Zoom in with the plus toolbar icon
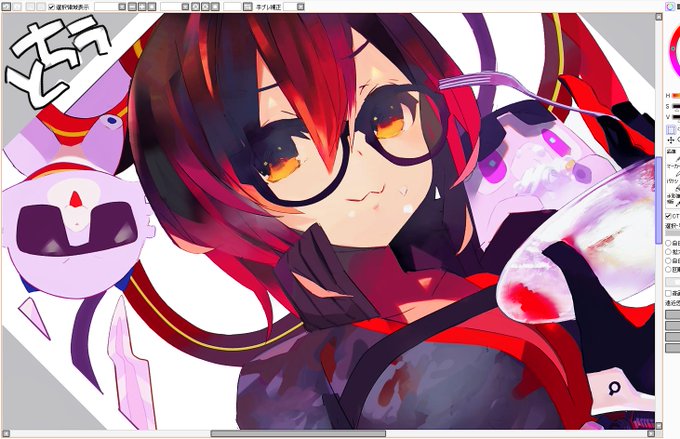Viewport: 680px width, 439px height. (142, 7)
